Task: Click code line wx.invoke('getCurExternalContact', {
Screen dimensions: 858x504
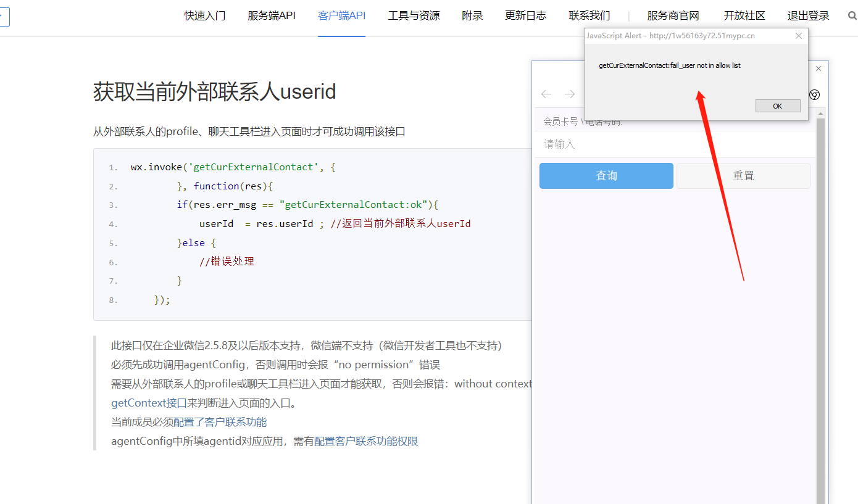Action: pyautogui.click(x=233, y=167)
